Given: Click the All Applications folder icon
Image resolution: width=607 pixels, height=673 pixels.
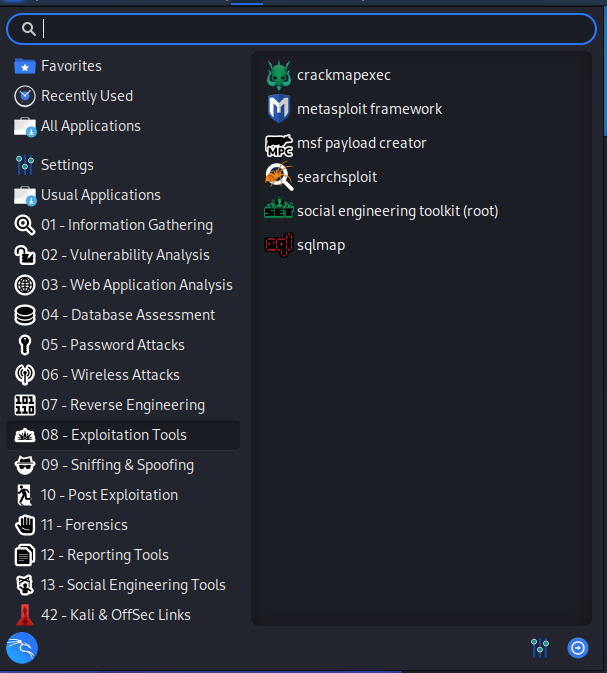Looking at the screenshot, I should coord(25,127).
